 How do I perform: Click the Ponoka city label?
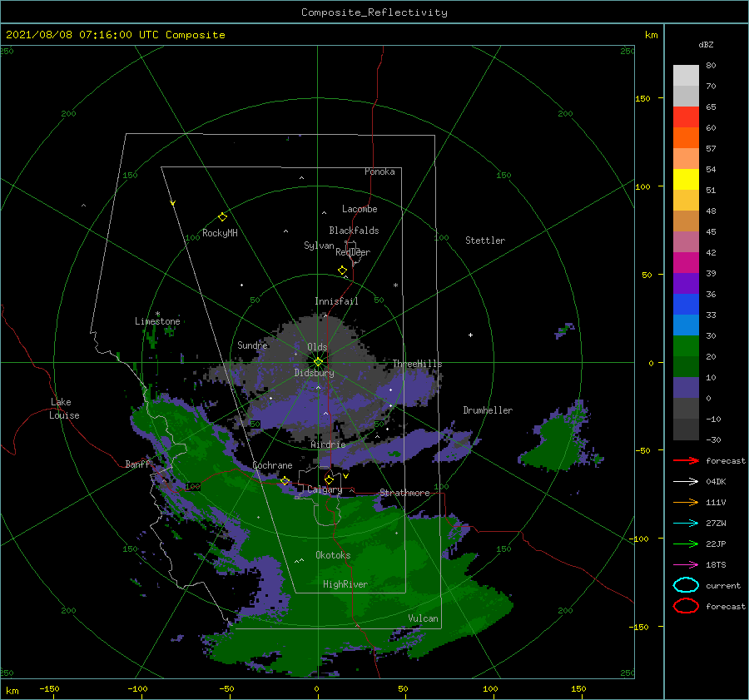coord(379,171)
